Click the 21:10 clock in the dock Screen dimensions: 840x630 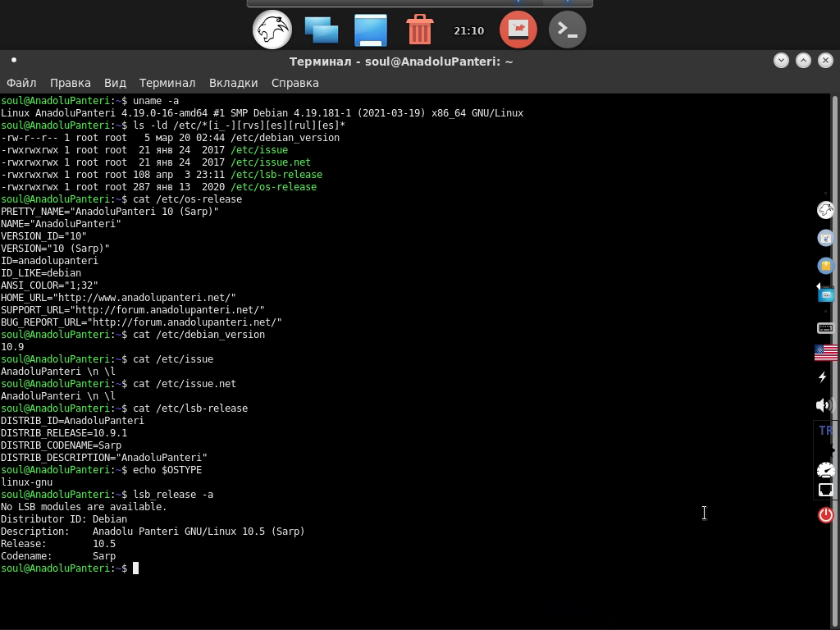pos(468,30)
